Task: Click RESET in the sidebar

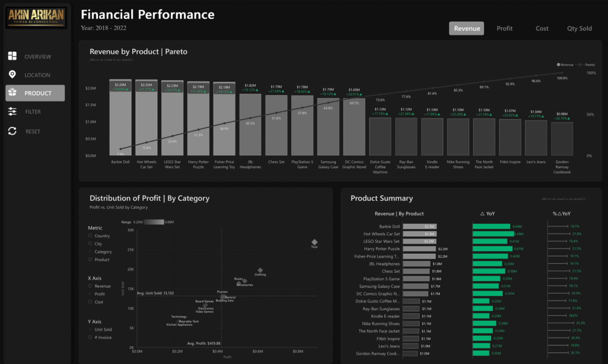Action: coord(33,132)
